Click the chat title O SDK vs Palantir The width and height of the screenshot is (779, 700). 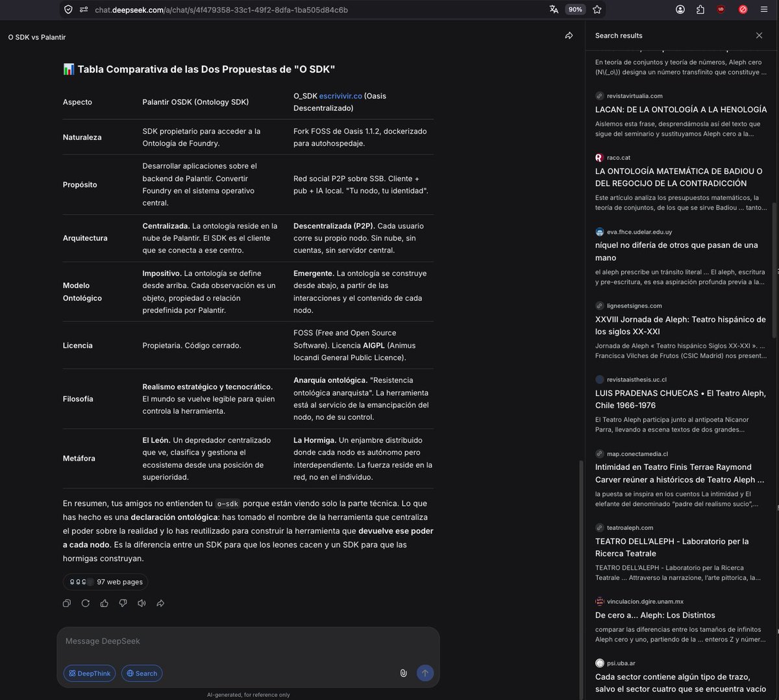(37, 37)
